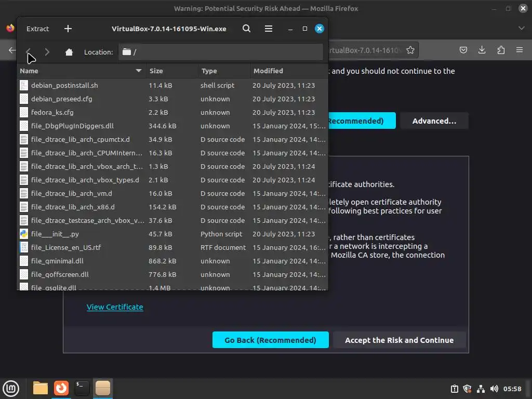Click Firefox URL bar text
This screenshot has height=399, width=532.
click(x=365, y=50)
